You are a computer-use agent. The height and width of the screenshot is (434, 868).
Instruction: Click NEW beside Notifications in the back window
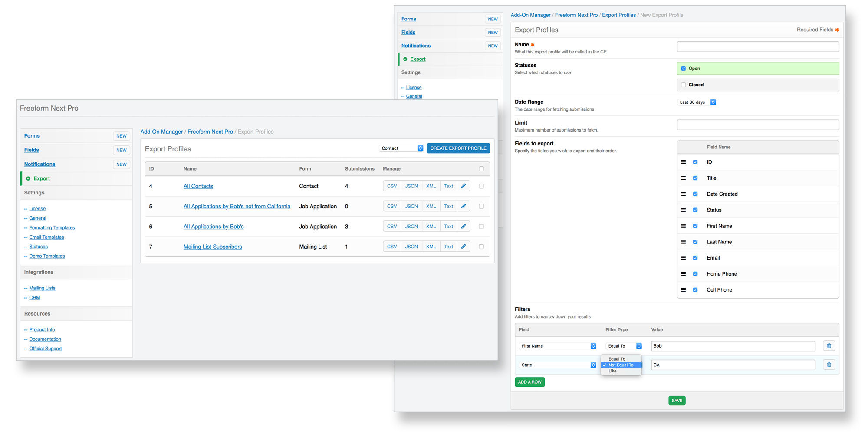[x=493, y=46]
